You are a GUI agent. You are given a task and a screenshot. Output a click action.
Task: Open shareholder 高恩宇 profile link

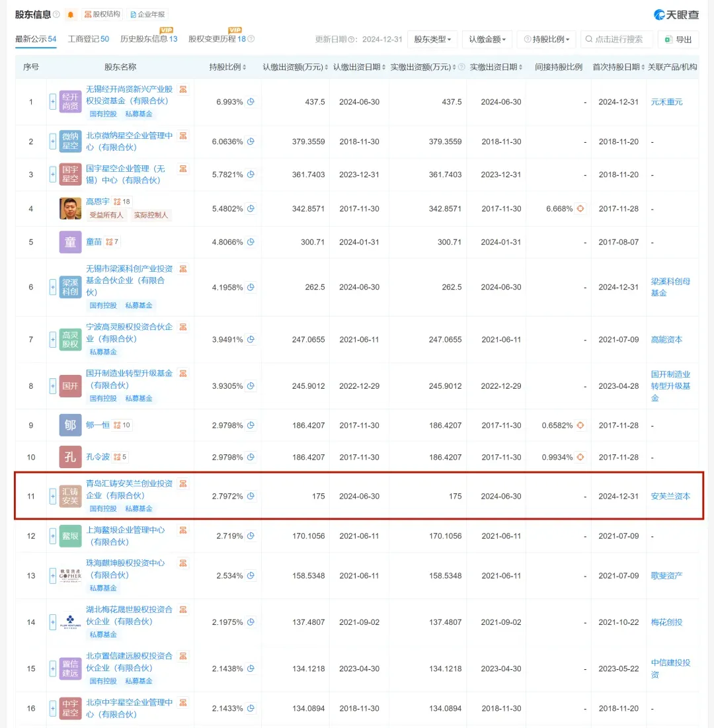click(97, 202)
